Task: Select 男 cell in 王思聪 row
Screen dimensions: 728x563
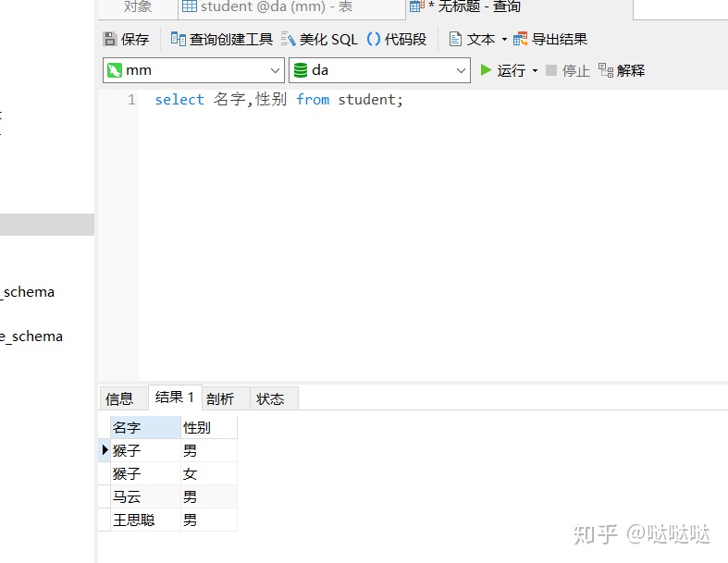Action: pyautogui.click(x=209, y=520)
